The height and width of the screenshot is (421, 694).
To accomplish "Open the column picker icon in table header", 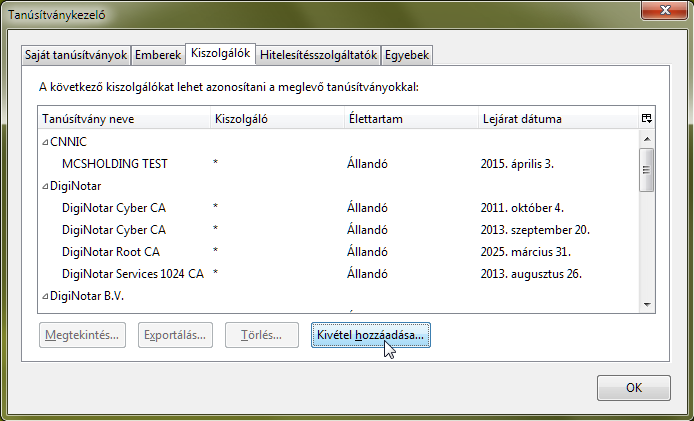I will coord(646,118).
